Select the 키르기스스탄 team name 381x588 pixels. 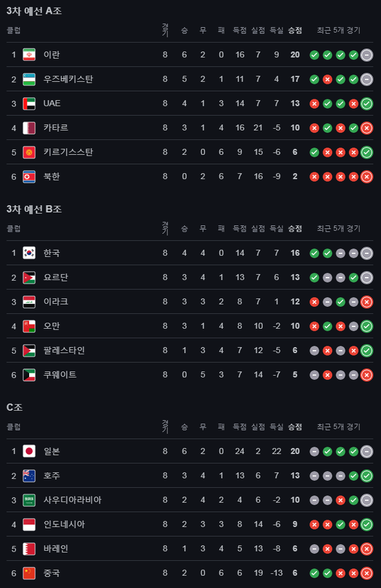click(x=68, y=152)
